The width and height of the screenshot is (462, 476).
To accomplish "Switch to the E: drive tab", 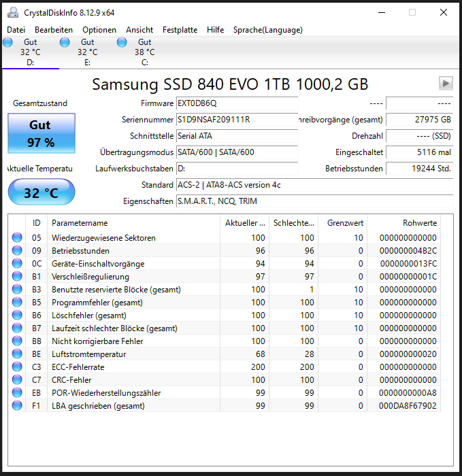I will 88,52.
